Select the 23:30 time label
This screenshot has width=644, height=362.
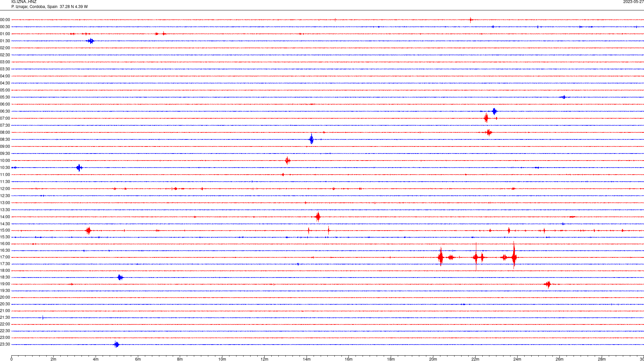(5, 344)
